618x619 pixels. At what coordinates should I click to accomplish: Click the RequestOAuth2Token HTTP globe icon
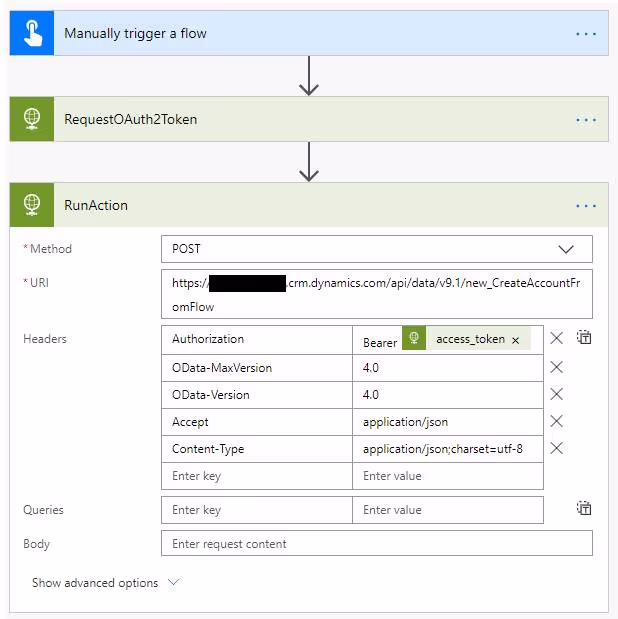click(32, 119)
